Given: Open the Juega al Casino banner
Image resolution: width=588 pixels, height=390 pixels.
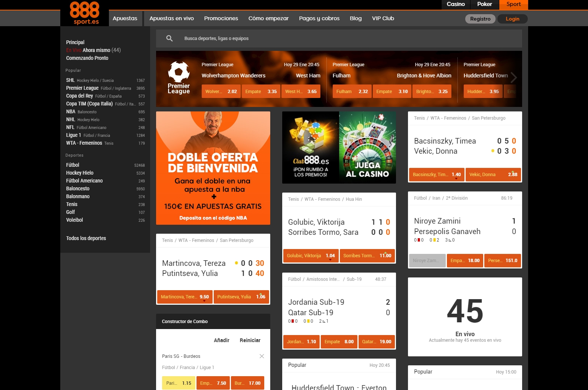Looking at the screenshot, I should [x=368, y=147].
